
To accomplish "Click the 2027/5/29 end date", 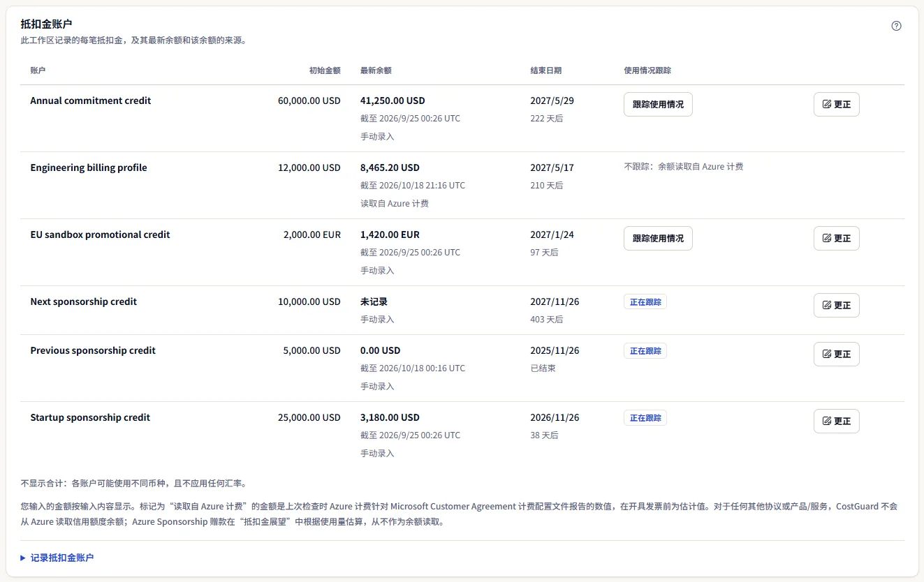I will [552, 100].
